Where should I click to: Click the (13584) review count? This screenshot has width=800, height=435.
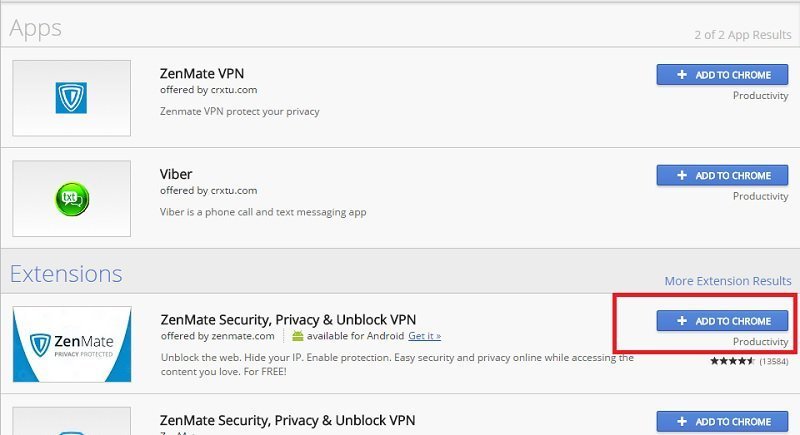(773, 361)
